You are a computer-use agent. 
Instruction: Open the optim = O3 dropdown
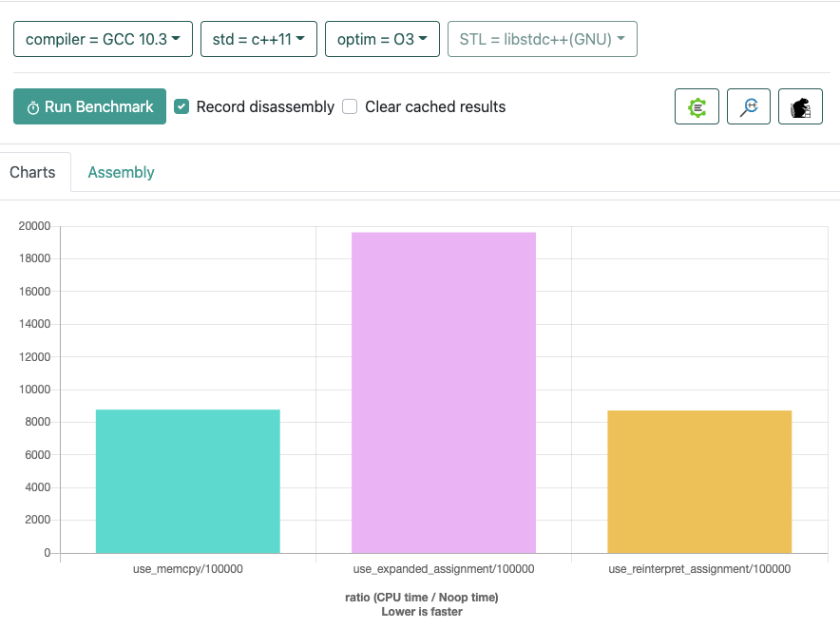coord(382,39)
